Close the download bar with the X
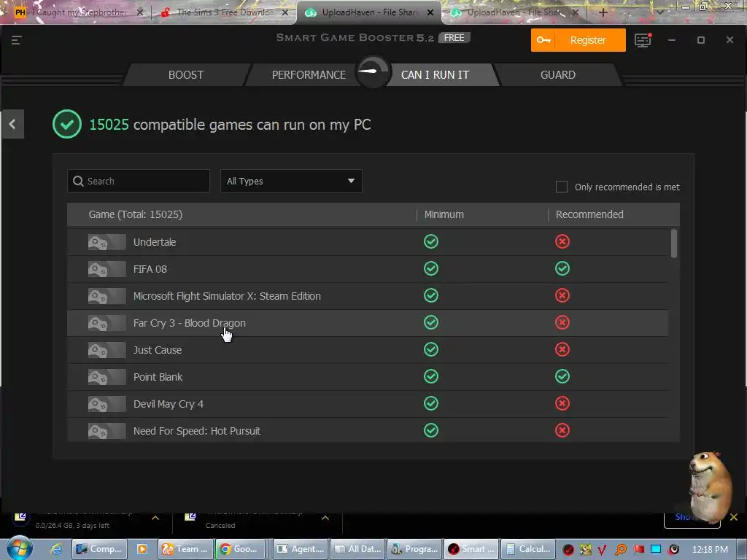Screen dimensions: 747x560 click(x=734, y=517)
